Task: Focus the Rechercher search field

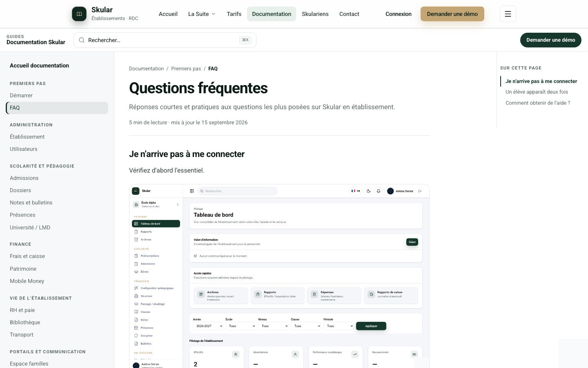Action: (x=165, y=40)
